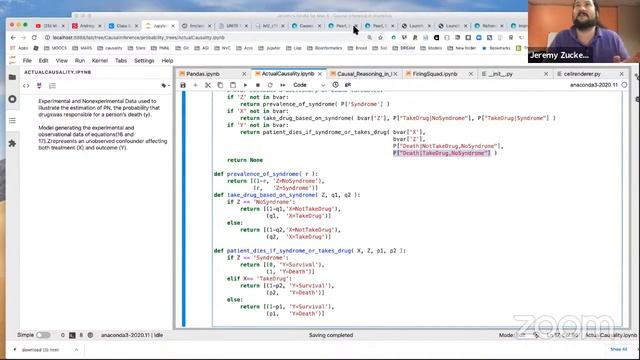The image size is (640, 360).
Task: Open the cell type Code dropdown
Action: 309,85
